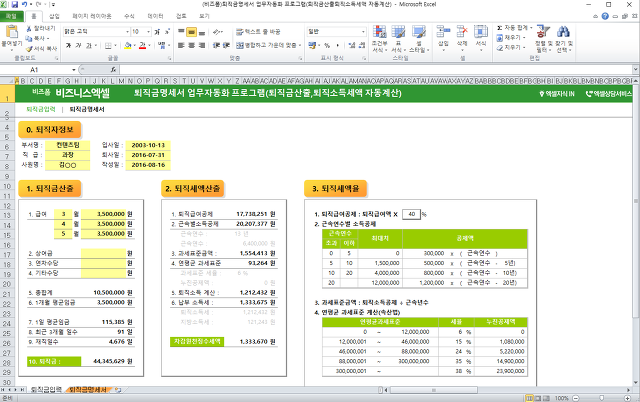Pick fill color swatch (yellow)
Viewport: 640px width, 402px height.
click(128, 45)
